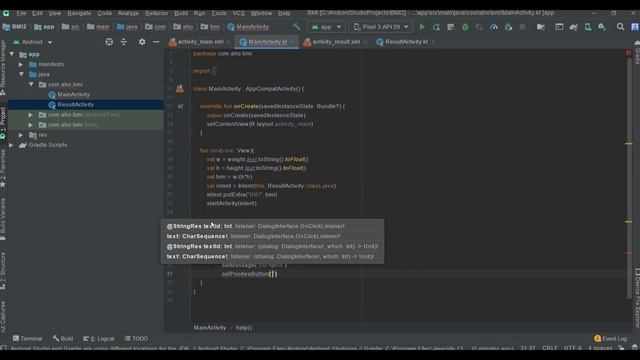This screenshot has height=360, width=640.
Task: Switch to activity_main.xml tab
Action: [200, 42]
